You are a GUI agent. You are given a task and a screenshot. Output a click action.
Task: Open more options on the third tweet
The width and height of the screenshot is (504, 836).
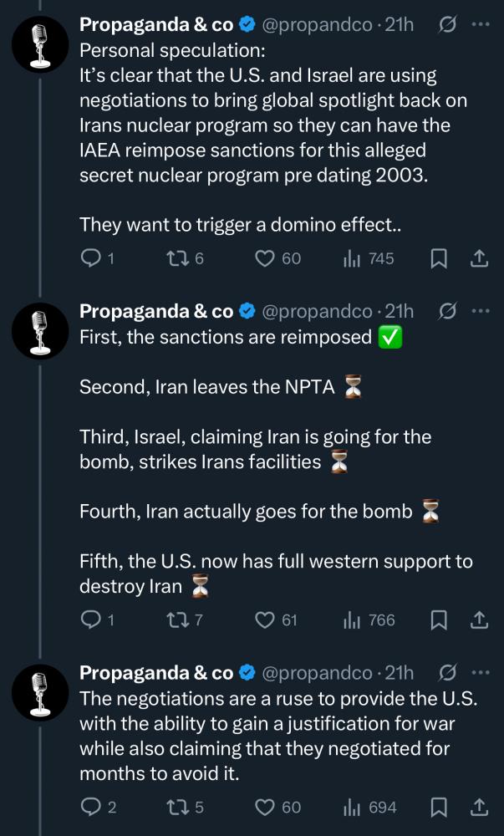[x=481, y=673]
